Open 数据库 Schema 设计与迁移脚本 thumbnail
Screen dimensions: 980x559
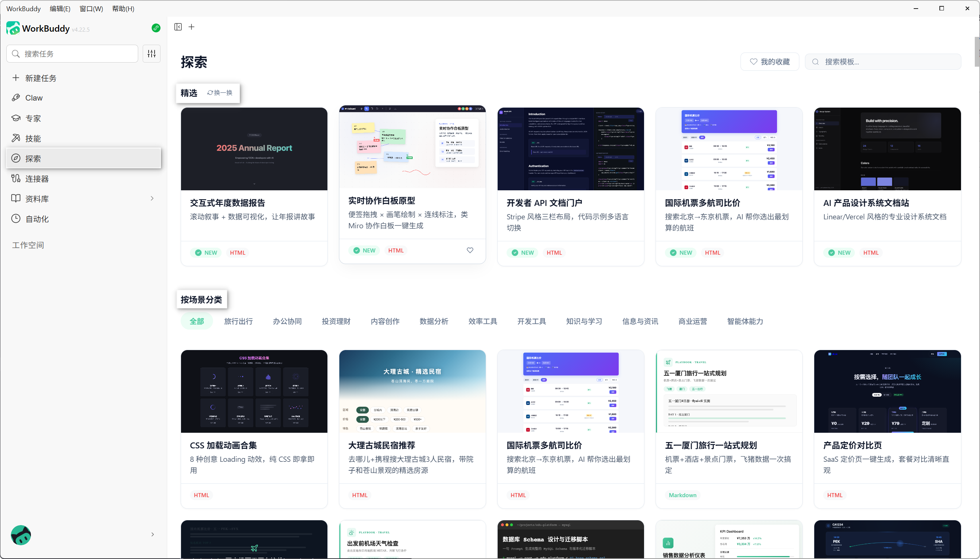(x=571, y=539)
